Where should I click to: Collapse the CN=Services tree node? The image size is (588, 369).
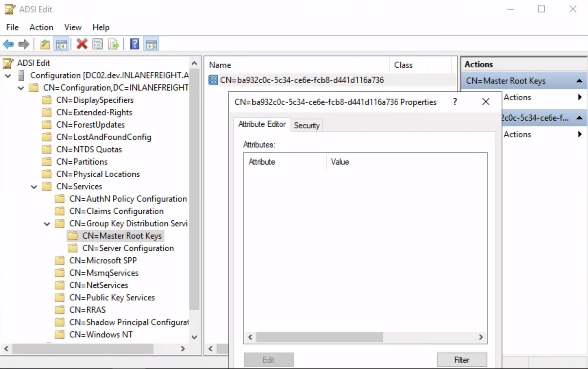click(x=34, y=187)
